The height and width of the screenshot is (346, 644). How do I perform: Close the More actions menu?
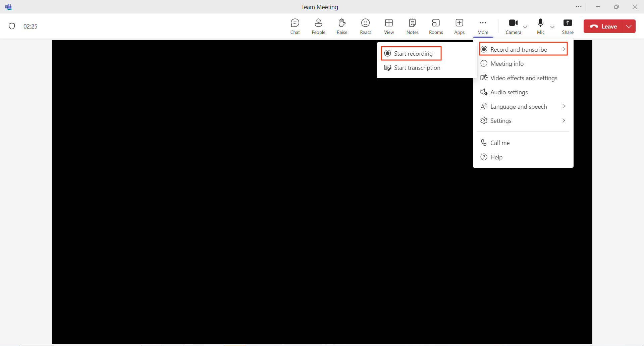483,27
